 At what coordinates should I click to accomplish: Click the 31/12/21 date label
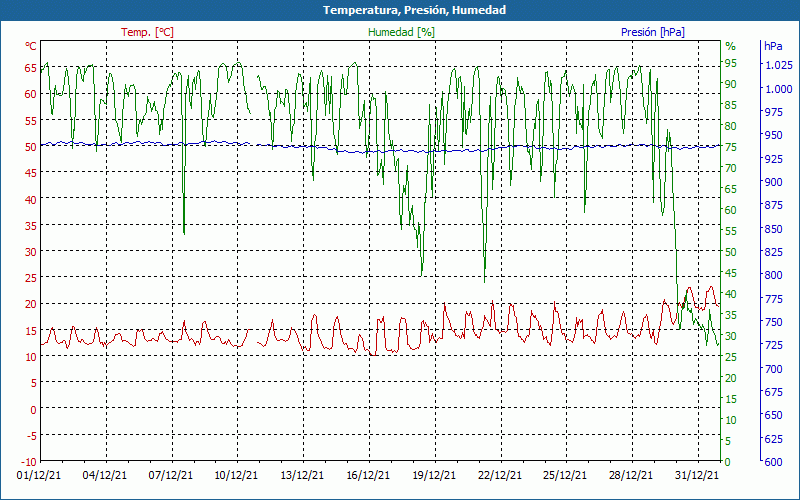click(697, 475)
